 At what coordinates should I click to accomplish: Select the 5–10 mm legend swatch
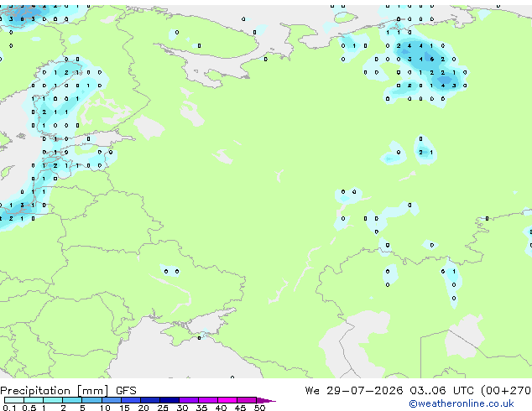pos(92,400)
